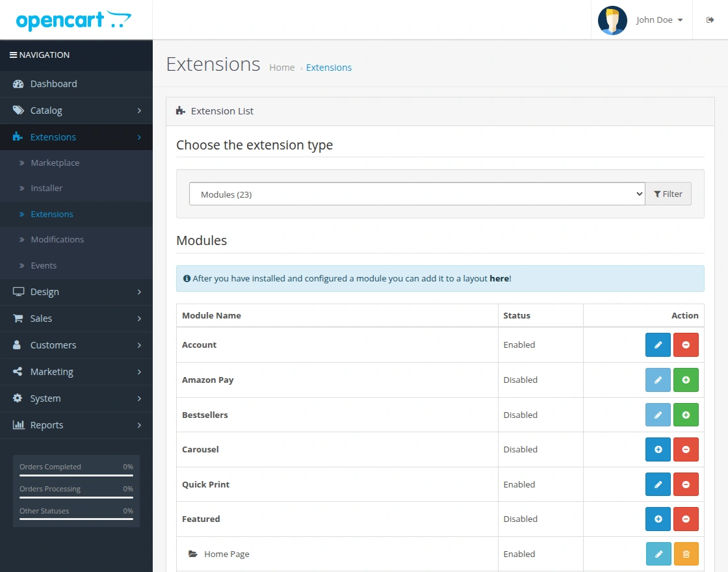Click the here link in the info banner
This screenshot has width=728, height=572.
point(499,278)
